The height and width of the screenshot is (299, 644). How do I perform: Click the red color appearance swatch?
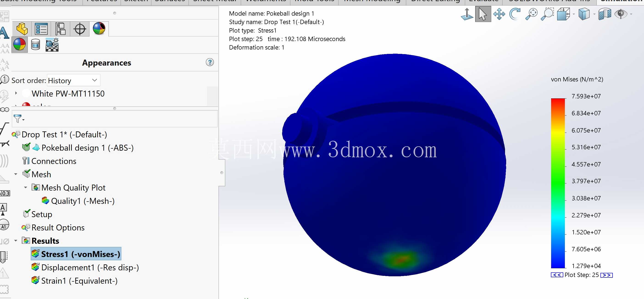(x=26, y=104)
